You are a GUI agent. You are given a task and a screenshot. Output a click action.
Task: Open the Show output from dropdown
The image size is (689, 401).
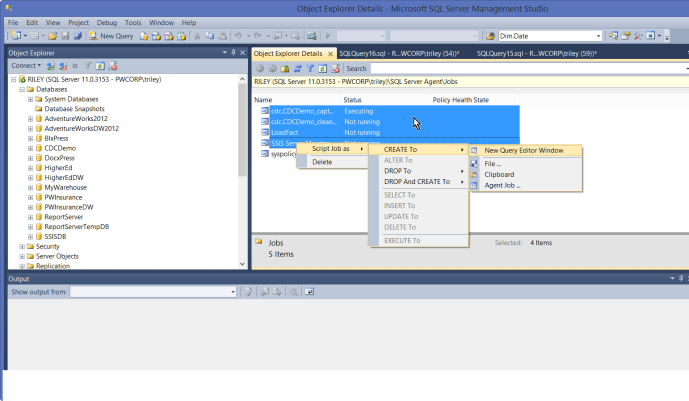tap(237, 292)
